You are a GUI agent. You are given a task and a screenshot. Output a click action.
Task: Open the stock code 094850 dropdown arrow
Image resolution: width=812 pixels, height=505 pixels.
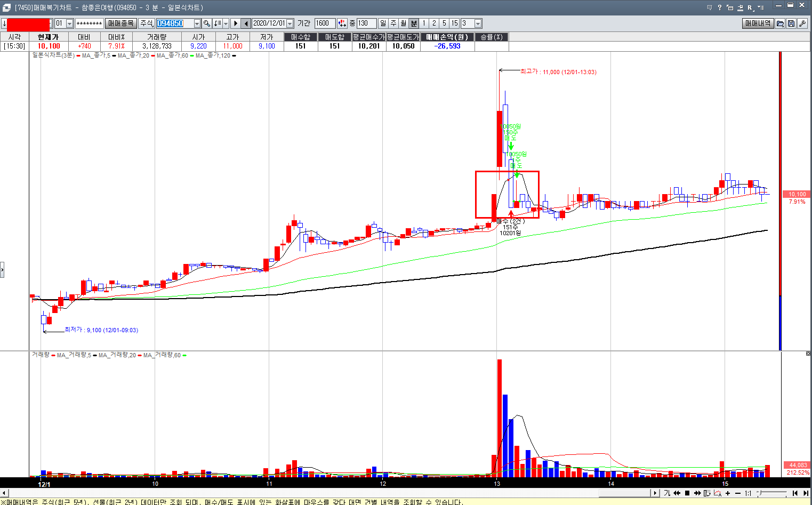click(x=197, y=23)
